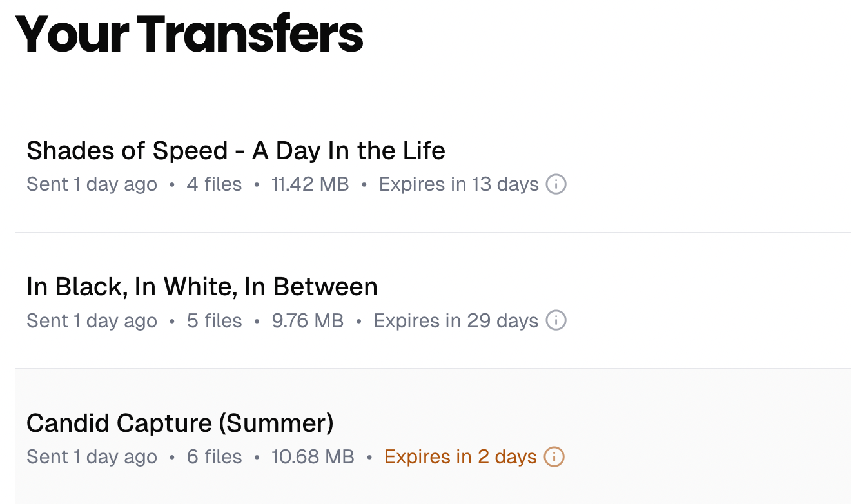Screen dimensions: 851x504
Task: Click the info circle next to the middle transfer's expiry
Action: click(556, 320)
